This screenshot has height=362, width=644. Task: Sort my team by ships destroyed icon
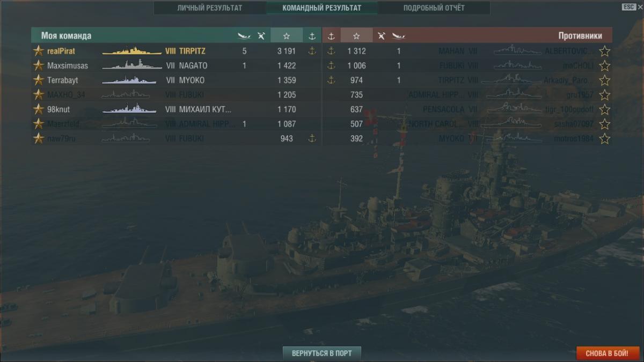pyautogui.click(x=244, y=36)
